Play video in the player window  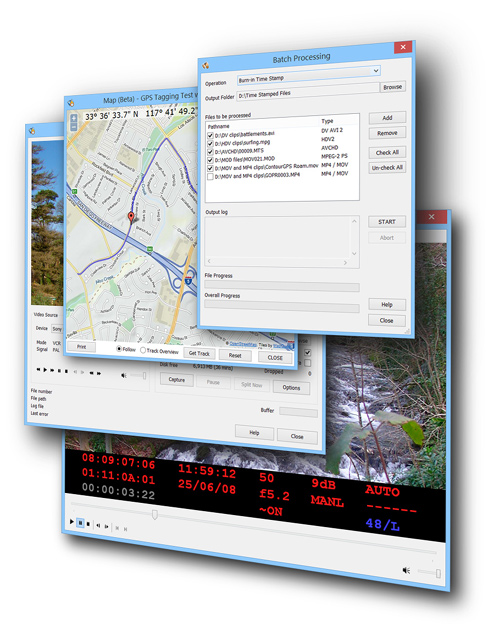point(72,522)
